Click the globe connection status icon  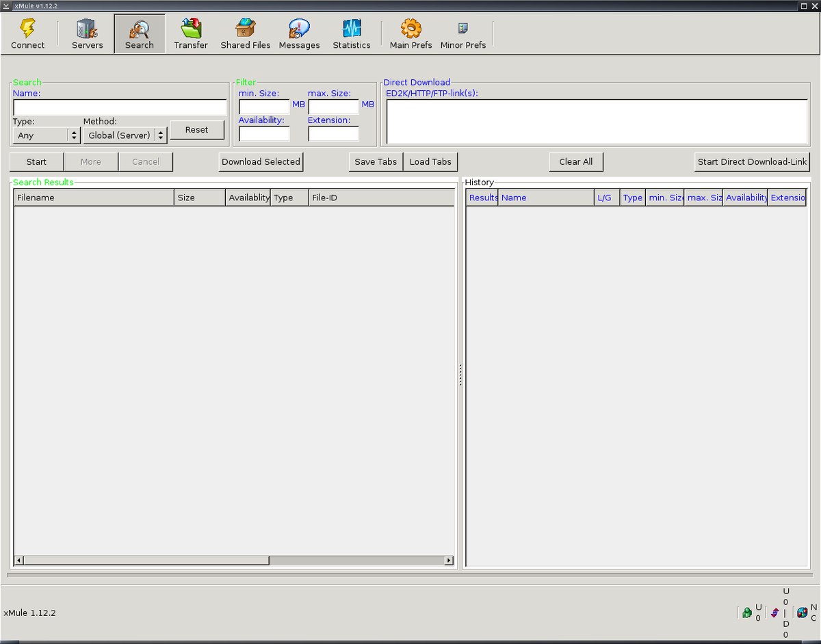pyautogui.click(x=802, y=613)
